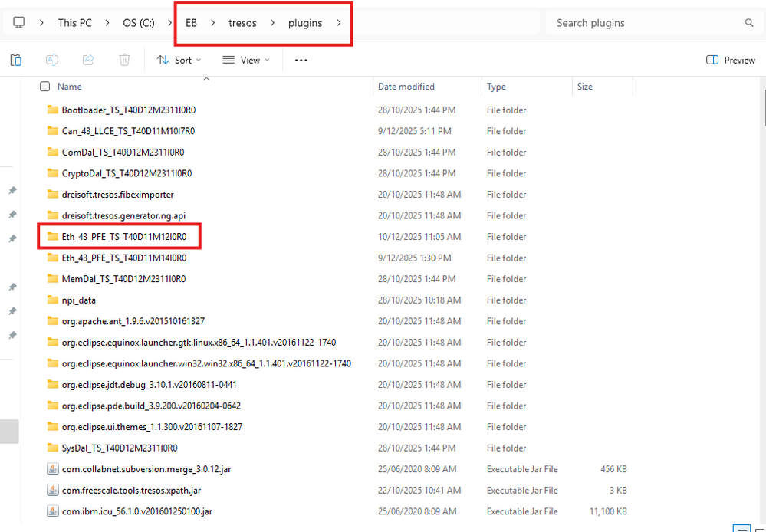
Task: Click the Delete trash icon
Action: 123,59
